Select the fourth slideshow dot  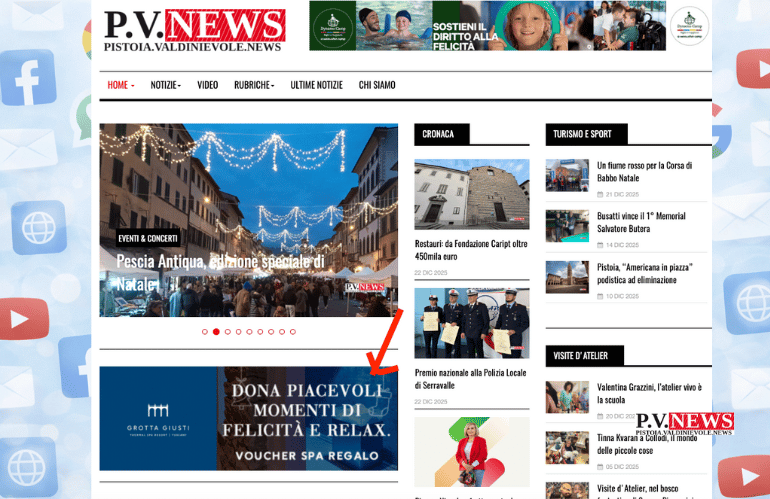tap(238, 332)
